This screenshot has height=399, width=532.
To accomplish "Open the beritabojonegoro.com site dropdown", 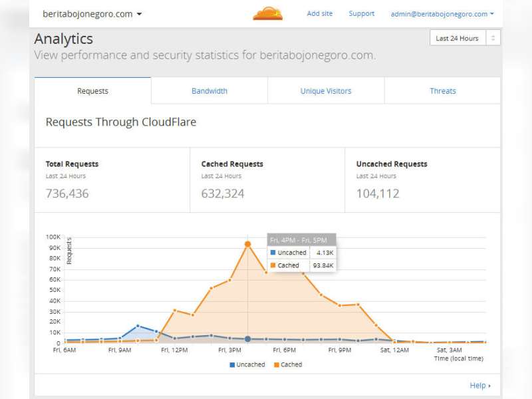I will (92, 14).
